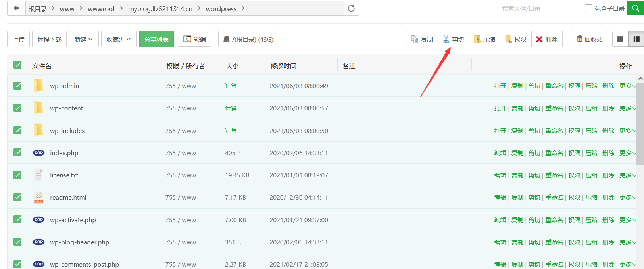Copy selected files with toolbar 复制 button
644x269 pixels.
(x=422, y=39)
